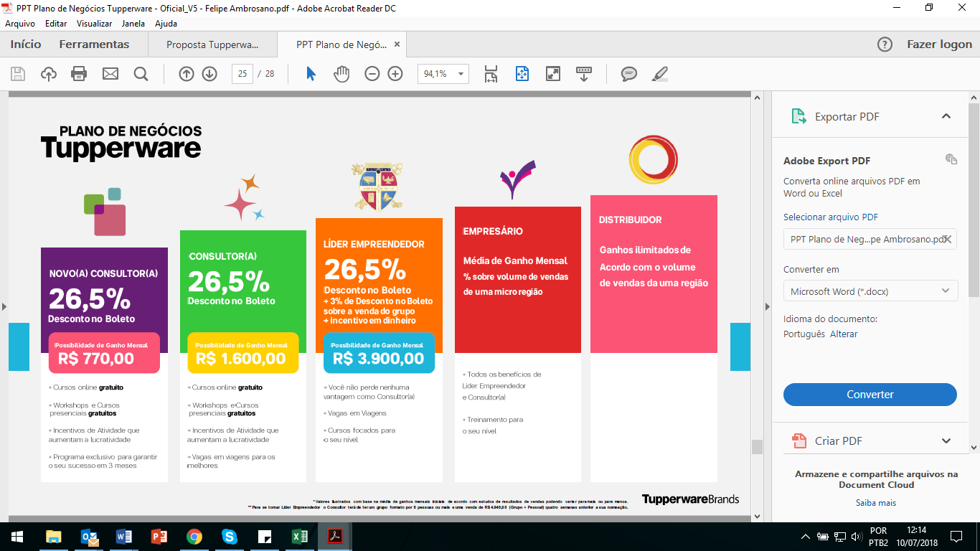Click the page number field 25
Viewport: 980px width, 551px height.
tap(242, 74)
